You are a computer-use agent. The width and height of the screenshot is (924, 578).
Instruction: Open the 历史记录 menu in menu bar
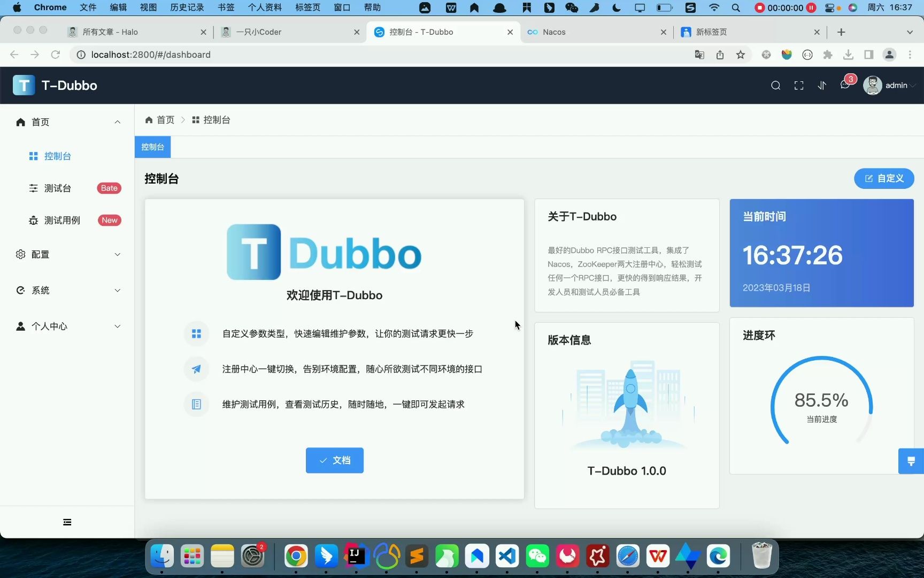pyautogui.click(x=187, y=7)
